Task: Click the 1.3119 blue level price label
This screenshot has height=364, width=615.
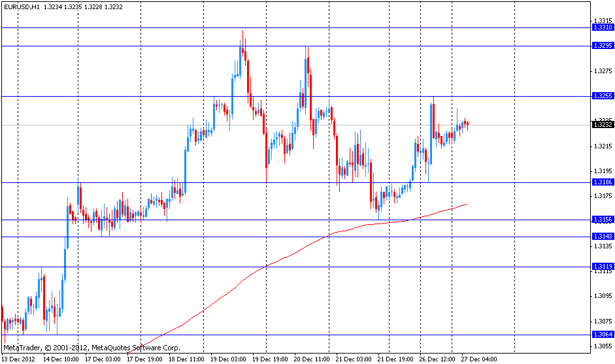Action: (603, 267)
